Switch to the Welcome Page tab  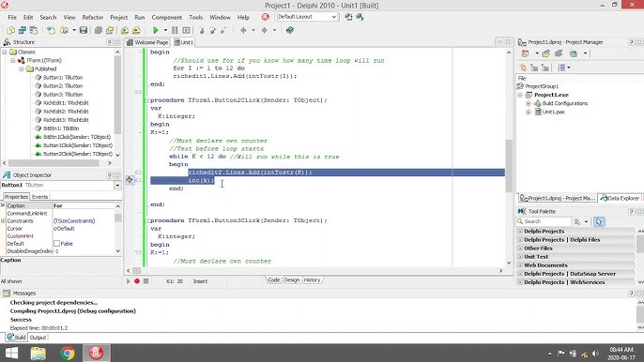(147, 42)
